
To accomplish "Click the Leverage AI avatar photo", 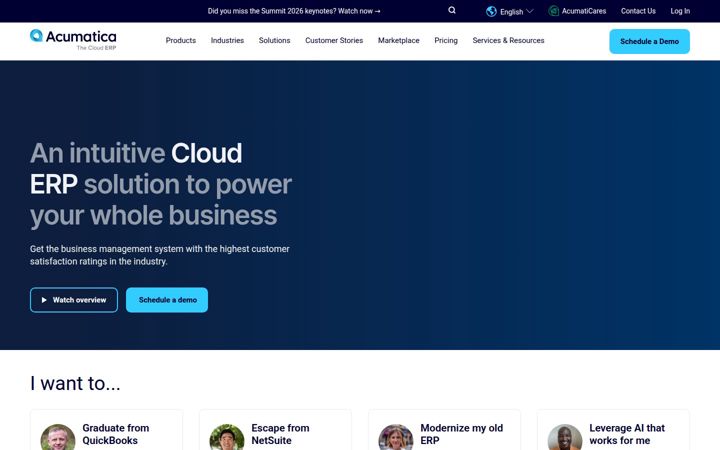I will click(565, 437).
